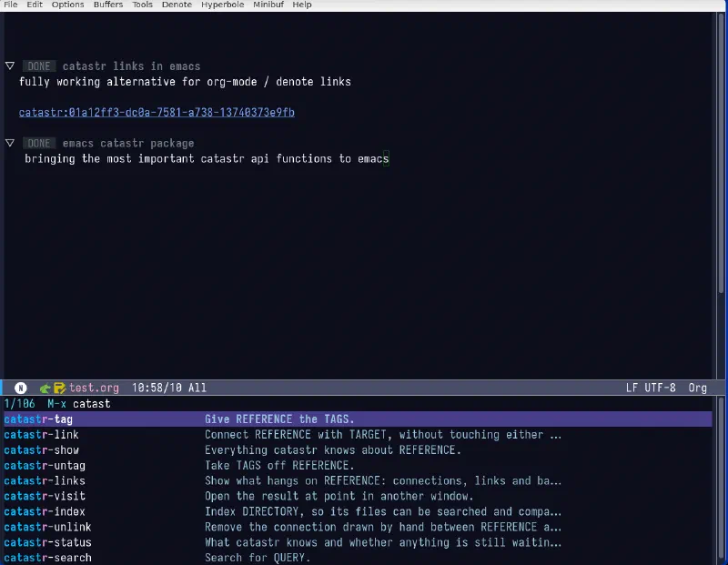Click the yellow org file icon in the modeline
This screenshot has width=728, height=565.
pos(59,388)
